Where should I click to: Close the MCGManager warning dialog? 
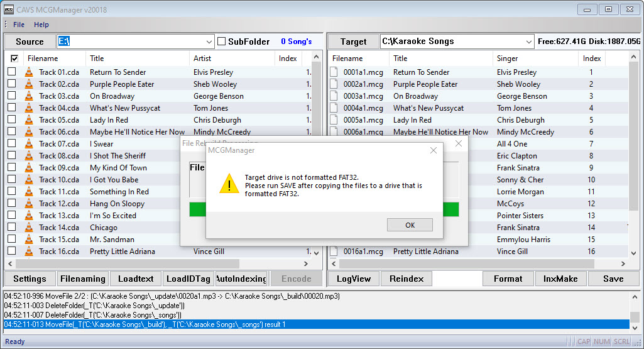pos(434,150)
